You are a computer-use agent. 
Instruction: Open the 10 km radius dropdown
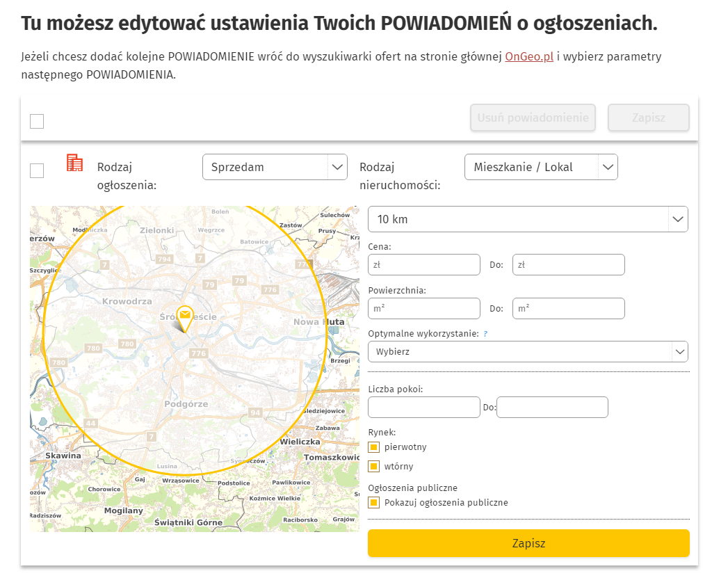pyautogui.click(x=528, y=219)
